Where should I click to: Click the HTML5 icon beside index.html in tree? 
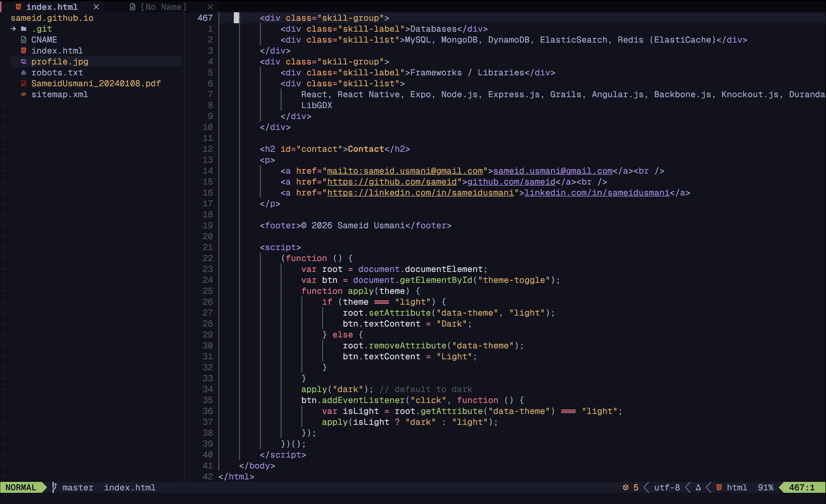[x=23, y=51]
